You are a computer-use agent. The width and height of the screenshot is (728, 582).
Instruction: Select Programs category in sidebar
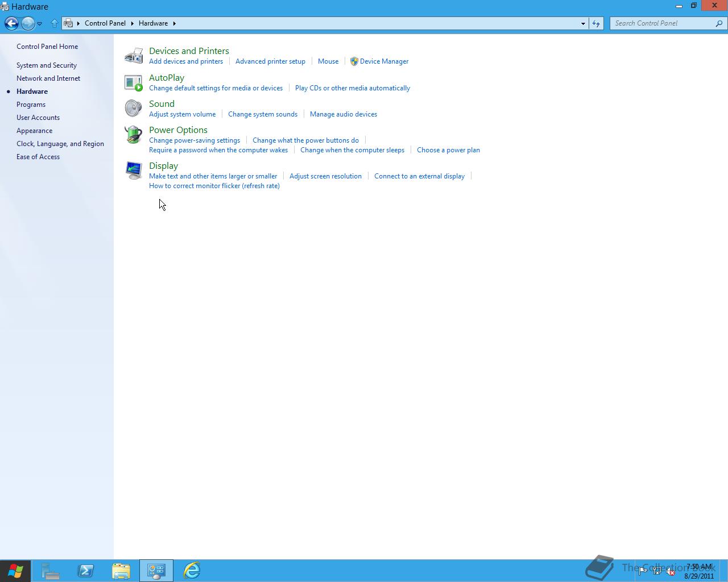[31, 105]
